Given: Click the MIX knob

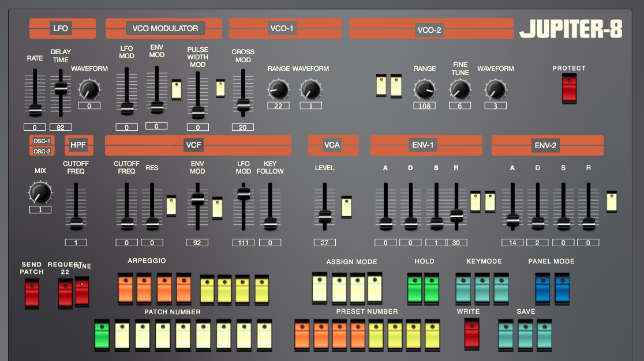Looking at the screenshot, I should tap(40, 193).
